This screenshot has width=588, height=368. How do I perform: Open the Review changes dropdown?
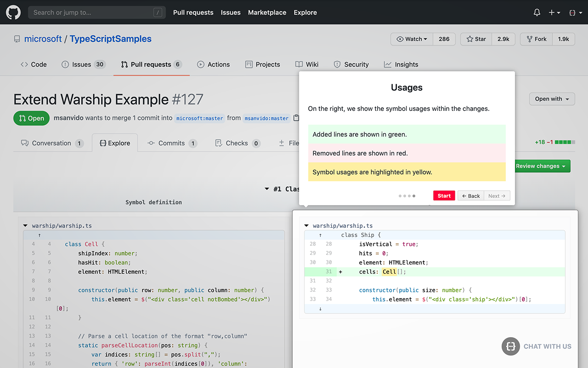pyautogui.click(x=541, y=166)
